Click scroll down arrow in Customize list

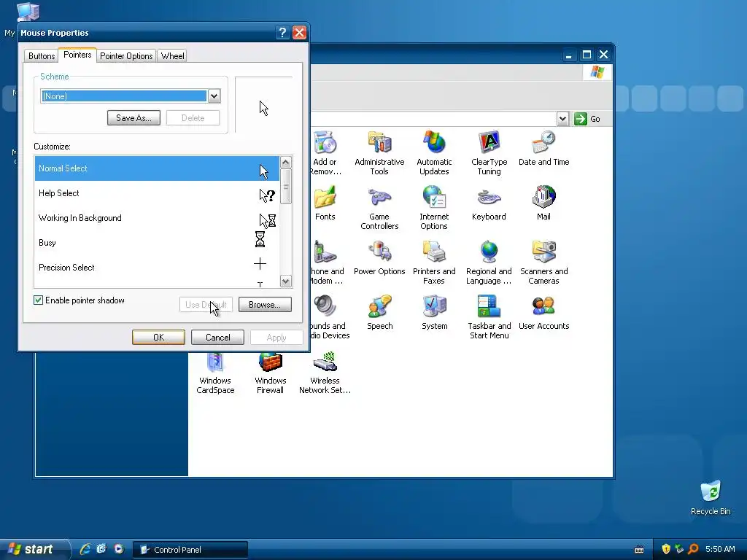tap(286, 281)
